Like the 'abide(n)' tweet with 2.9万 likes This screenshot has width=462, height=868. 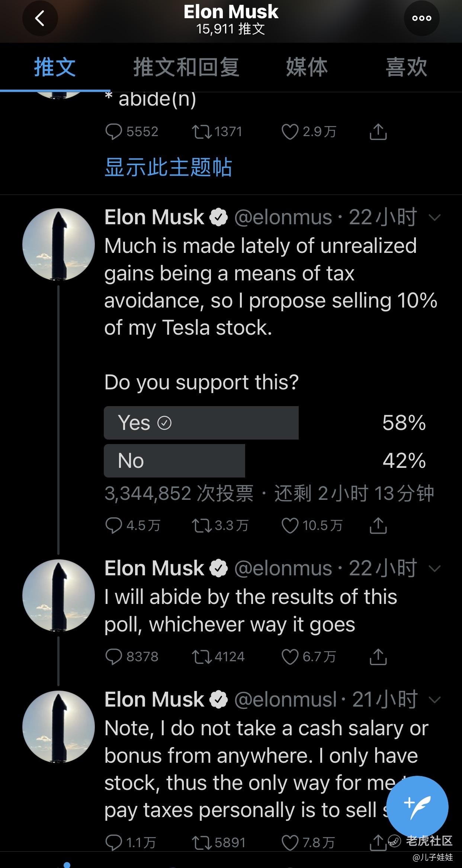pyautogui.click(x=290, y=132)
